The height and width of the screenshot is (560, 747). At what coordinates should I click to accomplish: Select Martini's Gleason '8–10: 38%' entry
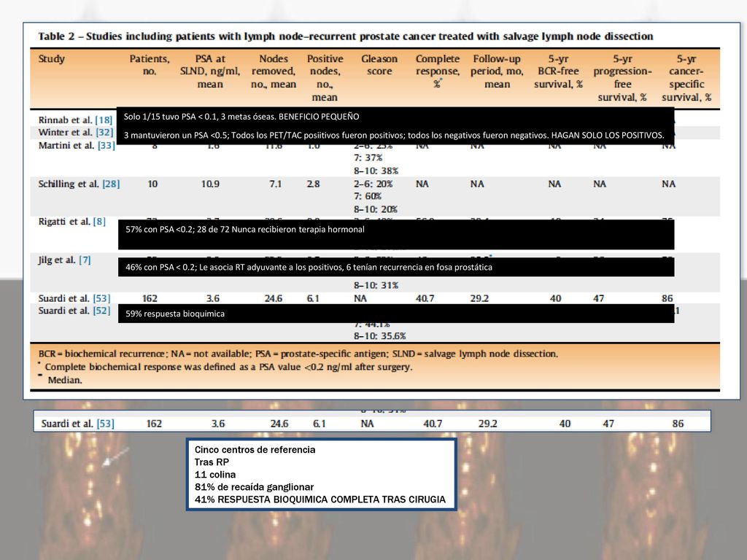tap(376, 171)
